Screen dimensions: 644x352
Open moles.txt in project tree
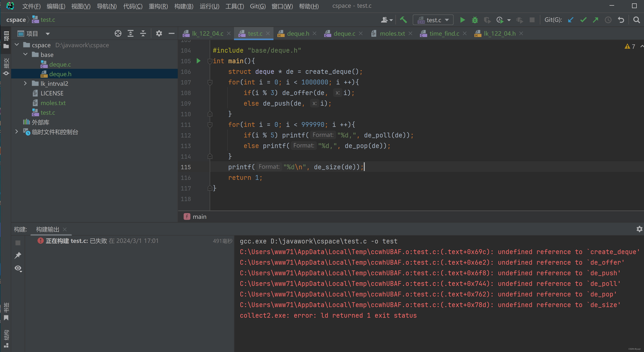click(53, 103)
